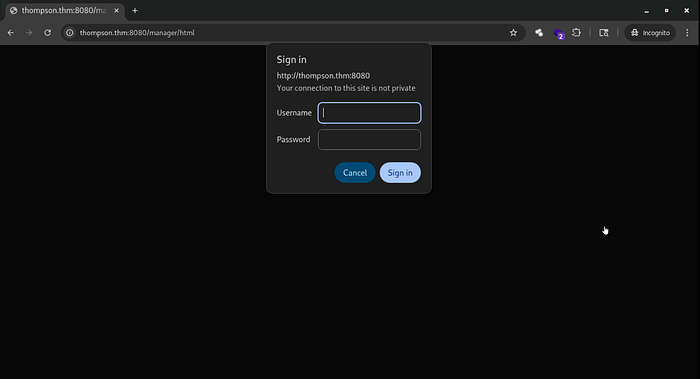Open the Extensions puzzle menu

point(576,33)
